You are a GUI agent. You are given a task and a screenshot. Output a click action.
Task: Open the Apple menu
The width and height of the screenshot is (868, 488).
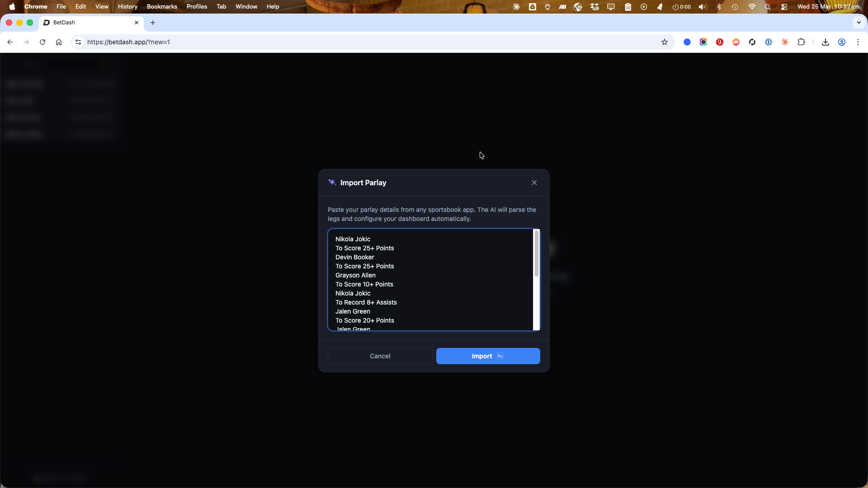click(x=12, y=7)
